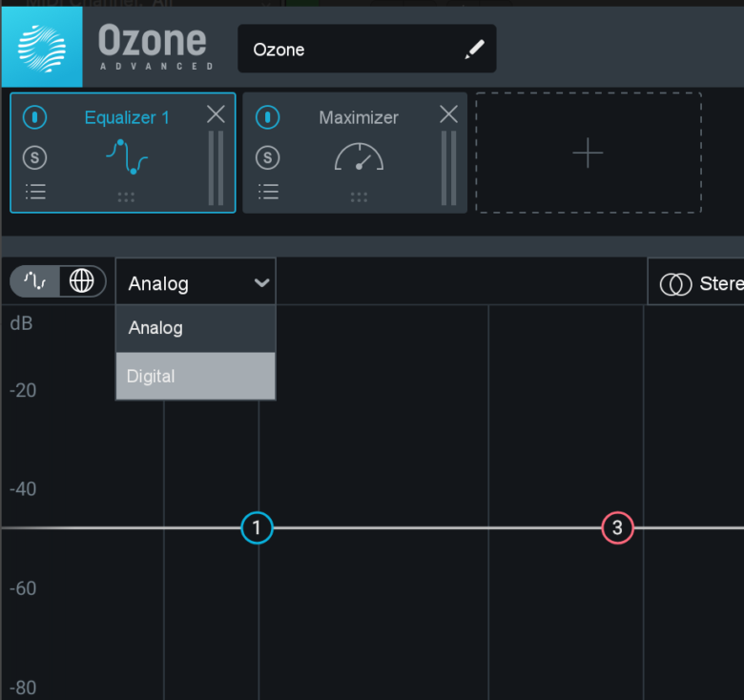Screen dimensions: 744x700
Task: Select the Equalizer 1 module title
Action: tap(127, 117)
